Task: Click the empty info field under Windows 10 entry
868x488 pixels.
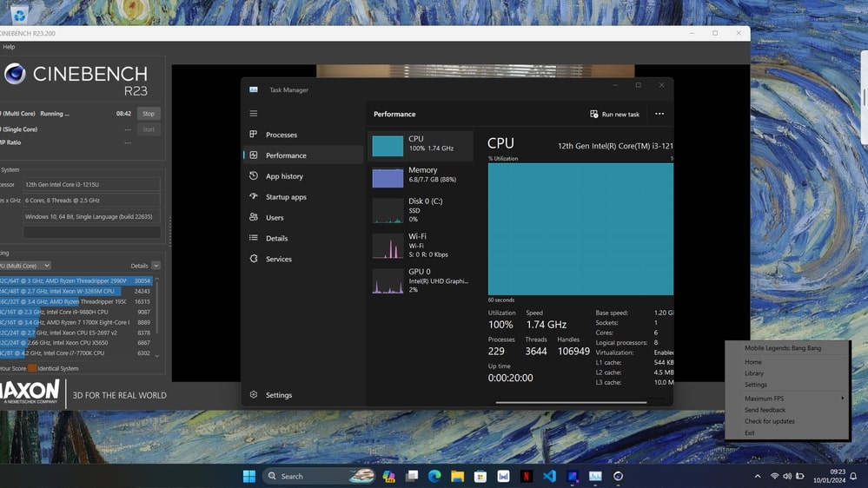Action: [92, 233]
